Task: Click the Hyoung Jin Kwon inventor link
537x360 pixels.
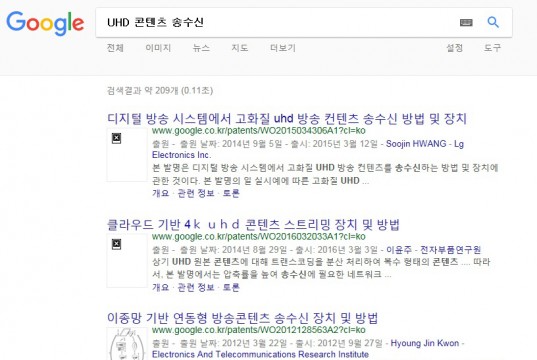Action: (425, 343)
